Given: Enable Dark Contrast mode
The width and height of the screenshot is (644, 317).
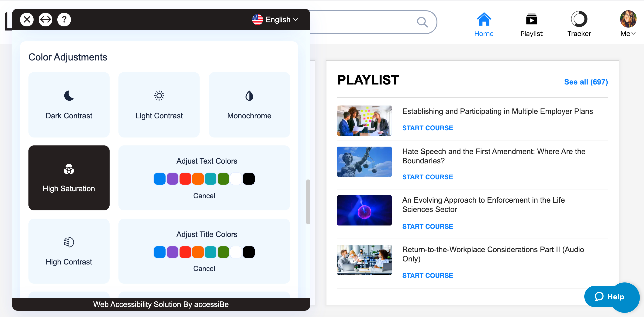Looking at the screenshot, I should [x=69, y=105].
